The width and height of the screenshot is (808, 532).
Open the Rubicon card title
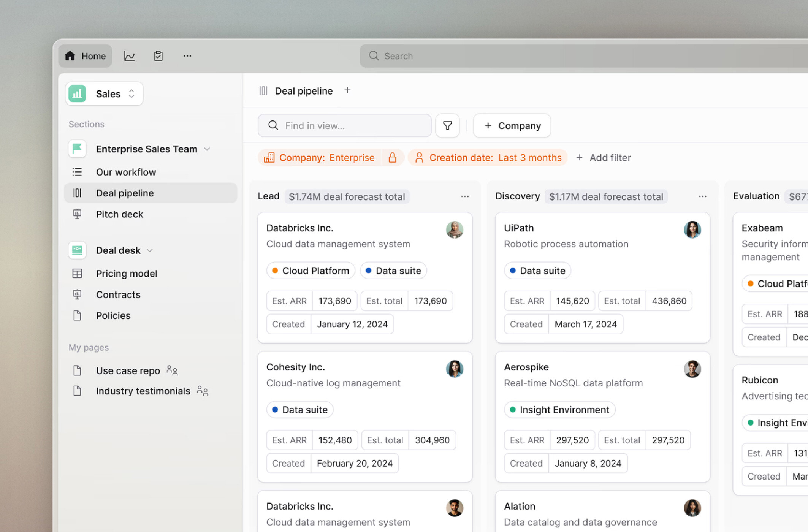point(760,380)
